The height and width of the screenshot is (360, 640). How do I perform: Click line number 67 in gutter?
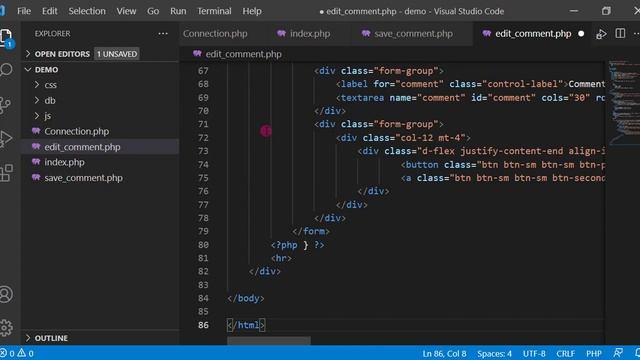[203, 71]
